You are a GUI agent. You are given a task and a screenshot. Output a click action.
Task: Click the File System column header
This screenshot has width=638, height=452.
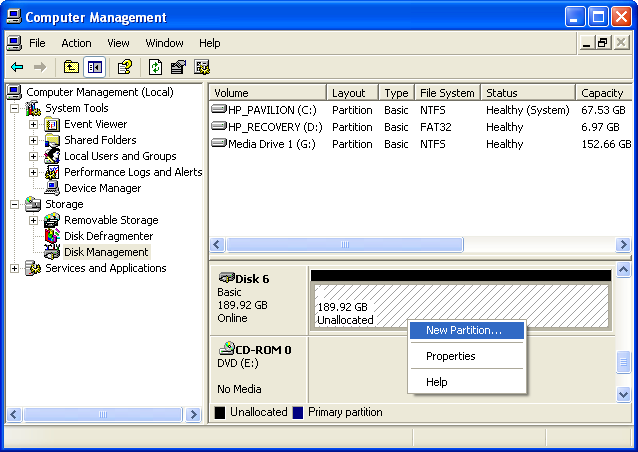point(446,93)
